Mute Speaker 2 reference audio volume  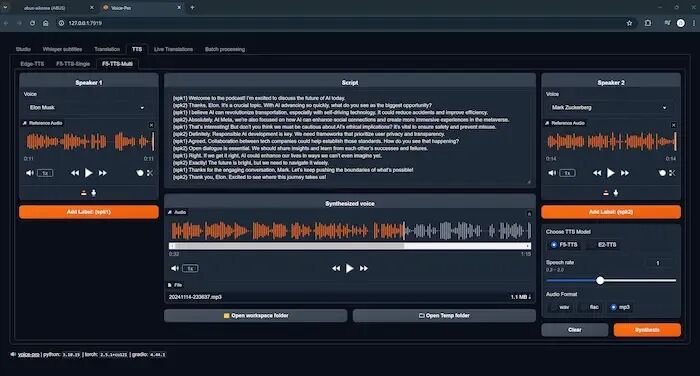pyautogui.click(x=552, y=173)
